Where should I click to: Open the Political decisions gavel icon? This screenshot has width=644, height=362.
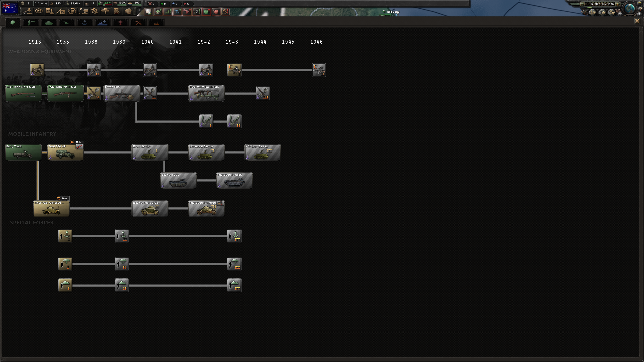[28, 11]
